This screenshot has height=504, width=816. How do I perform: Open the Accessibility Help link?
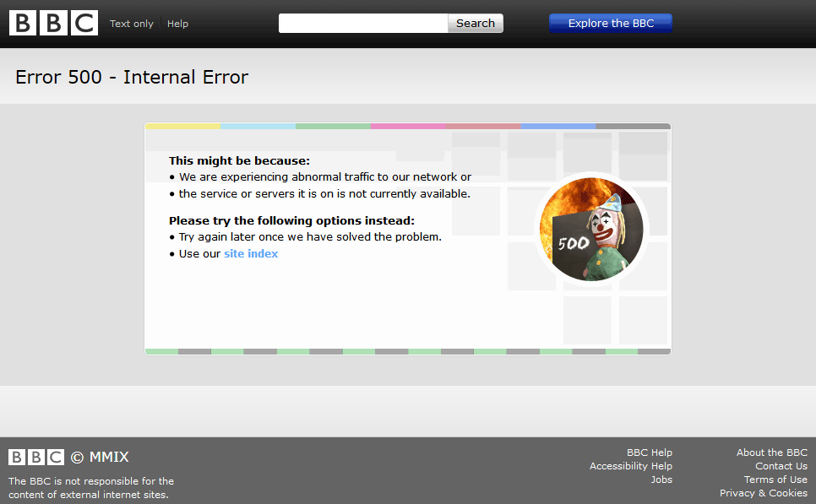[631, 466]
